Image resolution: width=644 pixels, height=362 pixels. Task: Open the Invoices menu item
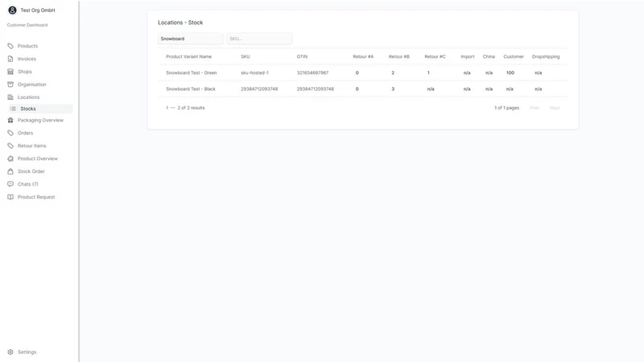27,59
